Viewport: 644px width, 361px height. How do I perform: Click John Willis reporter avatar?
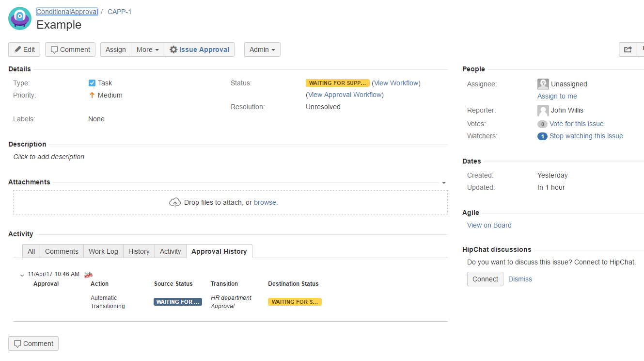pyautogui.click(x=543, y=110)
